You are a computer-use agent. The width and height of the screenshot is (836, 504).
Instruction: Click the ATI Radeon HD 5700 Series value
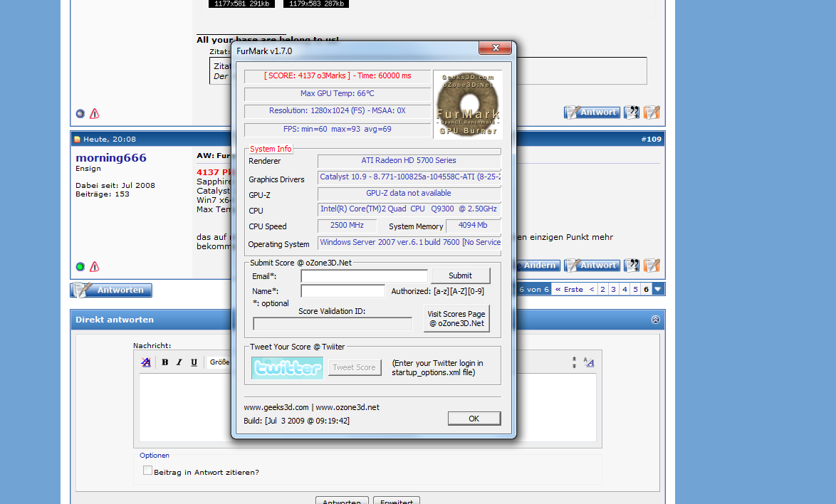409,160
